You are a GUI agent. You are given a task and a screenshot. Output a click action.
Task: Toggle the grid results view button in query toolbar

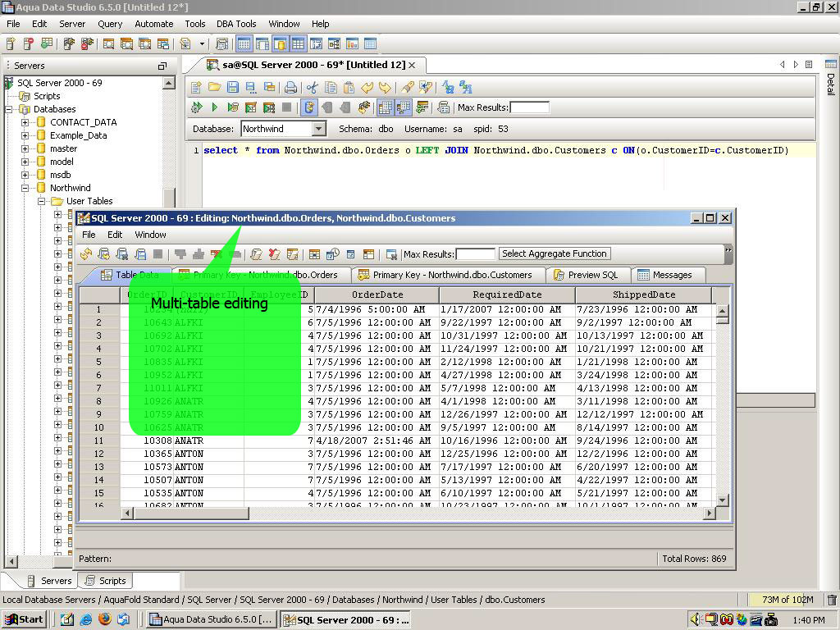(386, 107)
